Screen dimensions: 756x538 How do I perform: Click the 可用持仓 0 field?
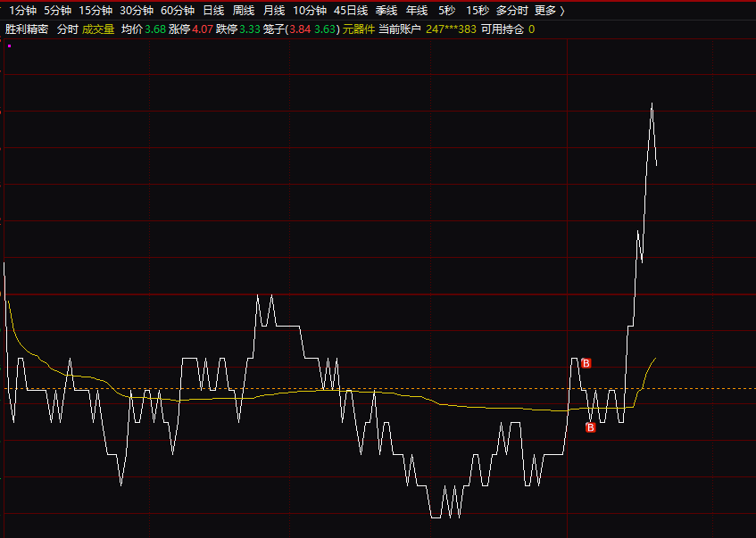pyautogui.click(x=508, y=29)
